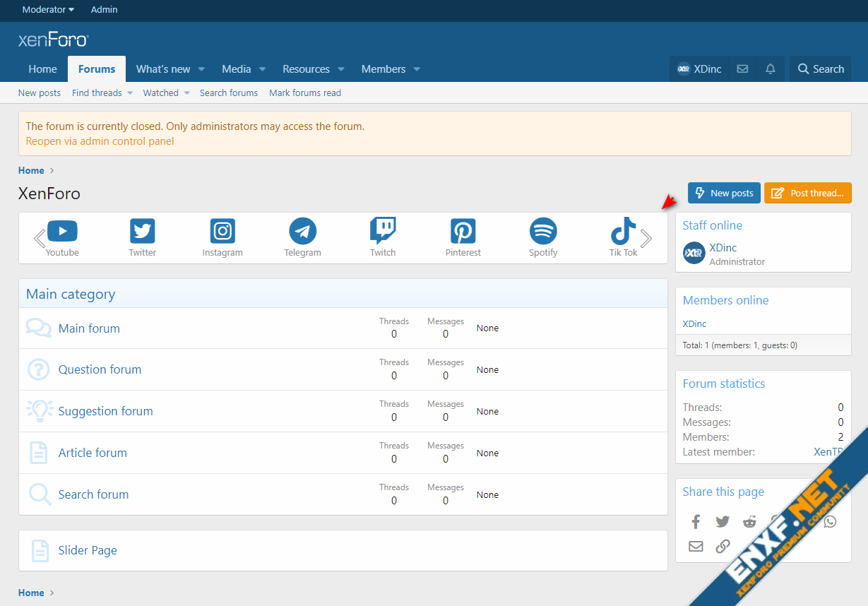Select the Pinterest icon
The width and height of the screenshot is (868, 606).
(x=463, y=232)
